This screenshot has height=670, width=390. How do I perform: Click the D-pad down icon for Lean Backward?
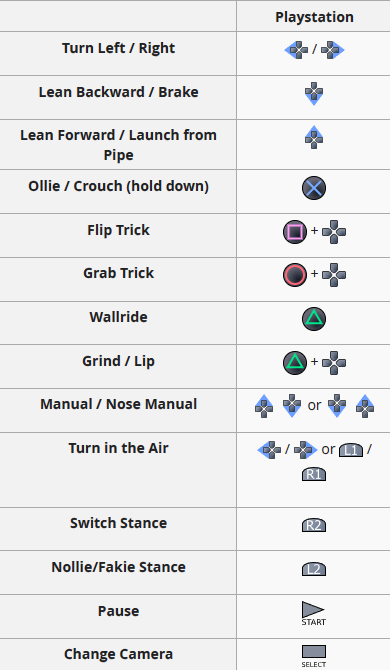[314, 94]
